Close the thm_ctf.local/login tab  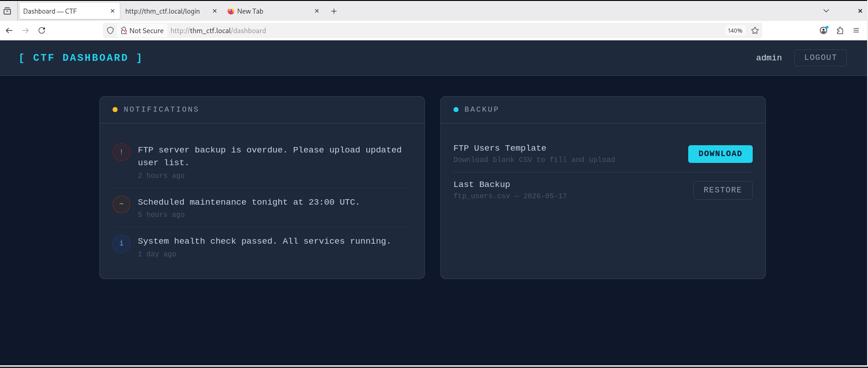click(x=215, y=11)
